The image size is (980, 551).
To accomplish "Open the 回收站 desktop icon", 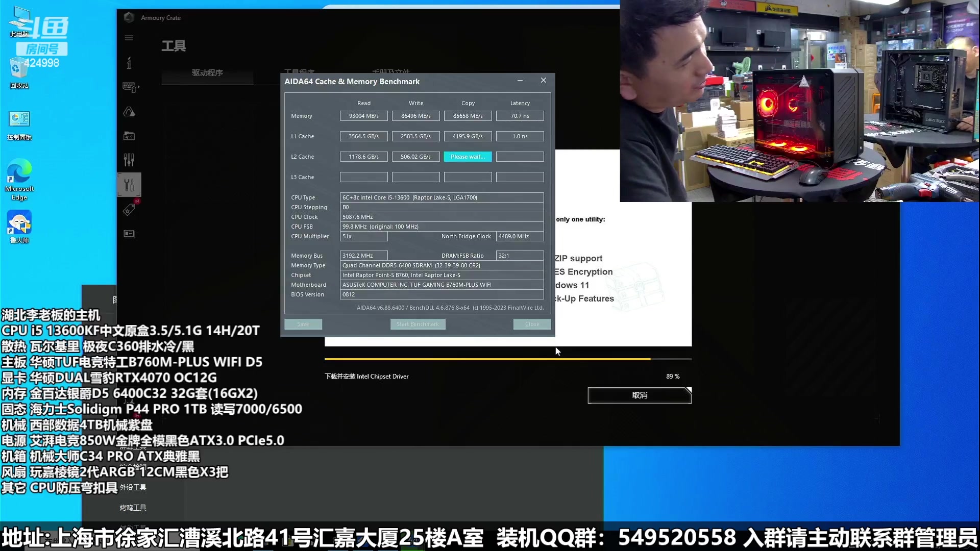I will [x=19, y=74].
